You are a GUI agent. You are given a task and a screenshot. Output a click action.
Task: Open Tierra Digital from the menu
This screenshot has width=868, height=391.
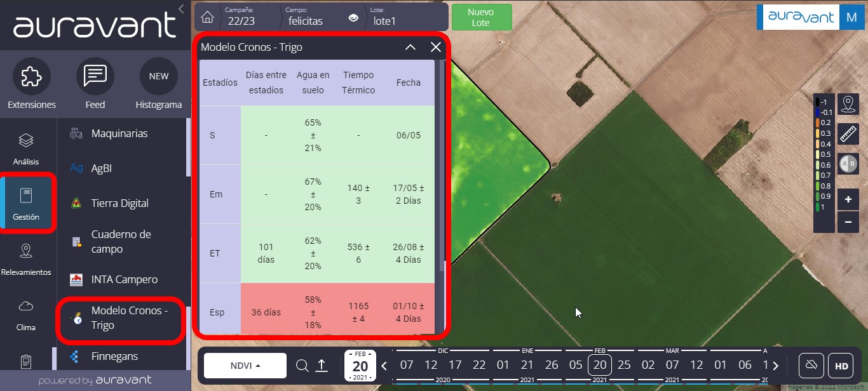click(120, 203)
